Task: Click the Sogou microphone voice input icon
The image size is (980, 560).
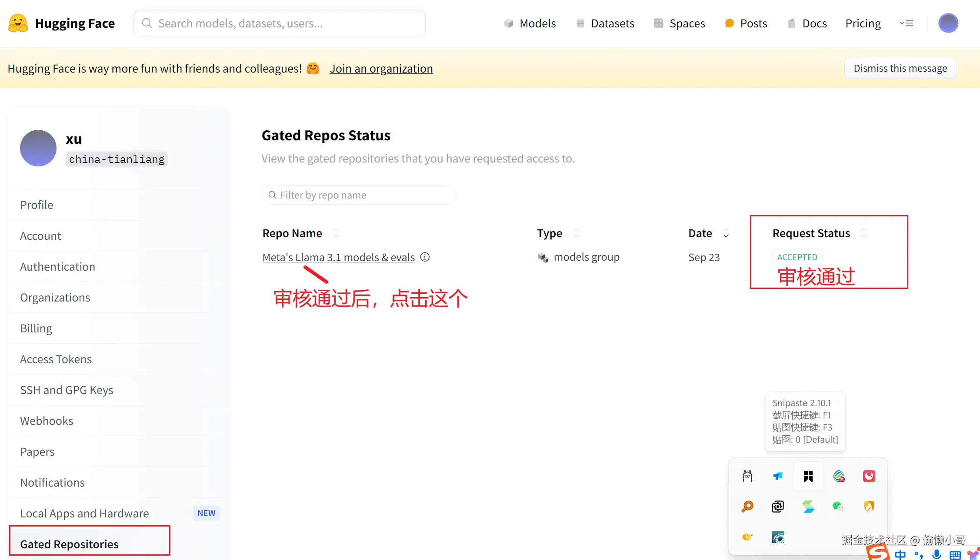Action: 937,554
